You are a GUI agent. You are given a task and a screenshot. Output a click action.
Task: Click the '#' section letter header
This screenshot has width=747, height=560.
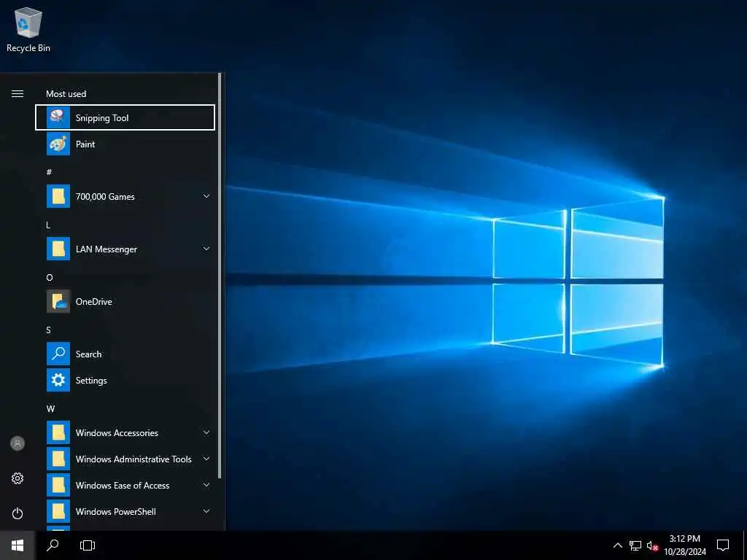tap(49, 172)
